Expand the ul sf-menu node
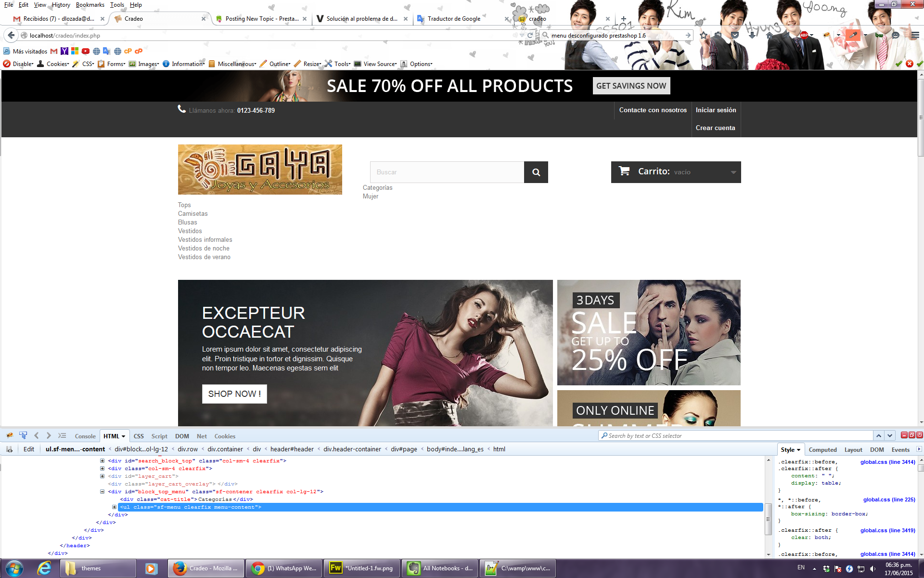The height and width of the screenshot is (578, 924). tap(114, 507)
